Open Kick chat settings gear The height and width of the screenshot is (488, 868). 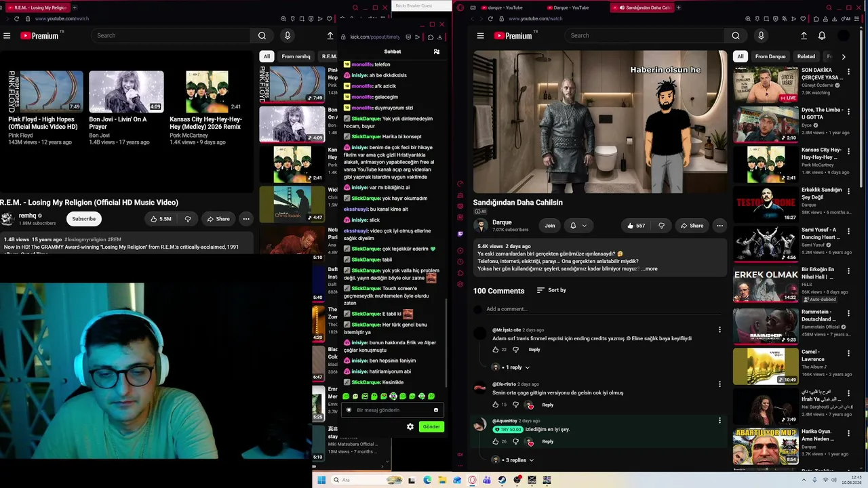coord(410,426)
